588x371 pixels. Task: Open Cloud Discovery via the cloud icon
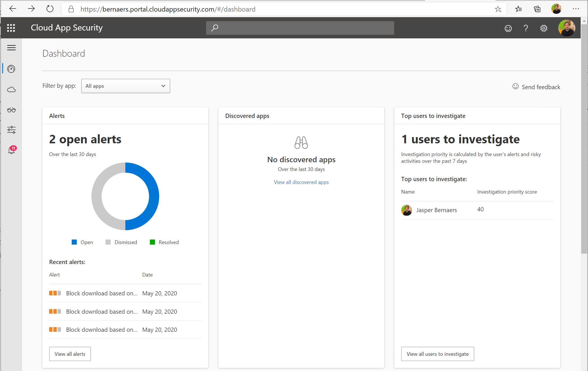pos(11,89)
